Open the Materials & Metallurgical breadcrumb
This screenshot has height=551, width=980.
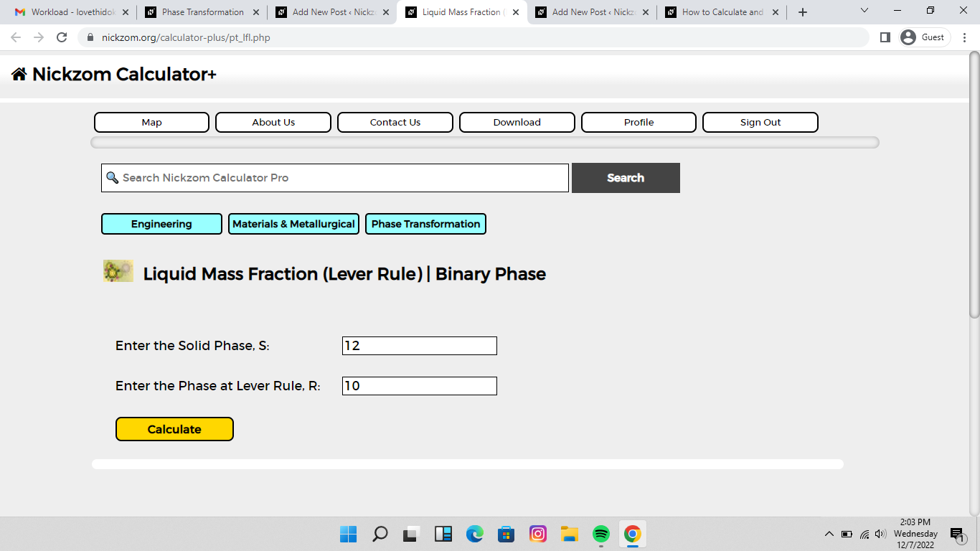tap(293, 224)
